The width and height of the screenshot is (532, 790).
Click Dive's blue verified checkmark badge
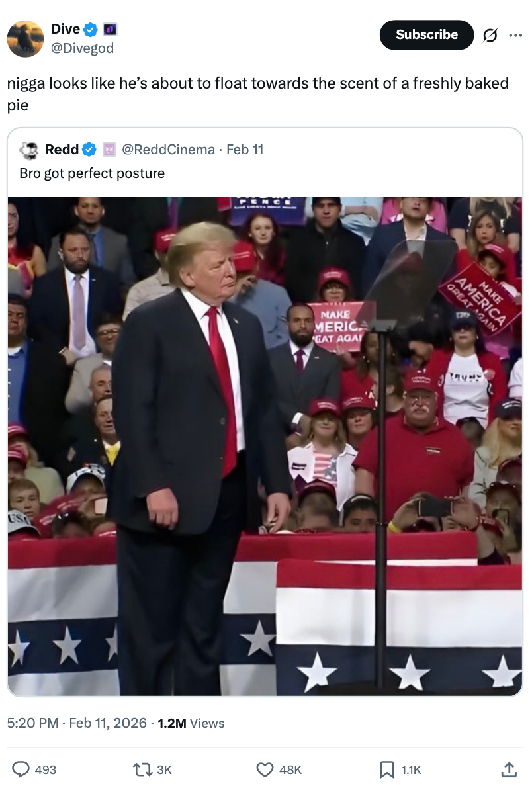pyautogui.click(x=91, y=30)
